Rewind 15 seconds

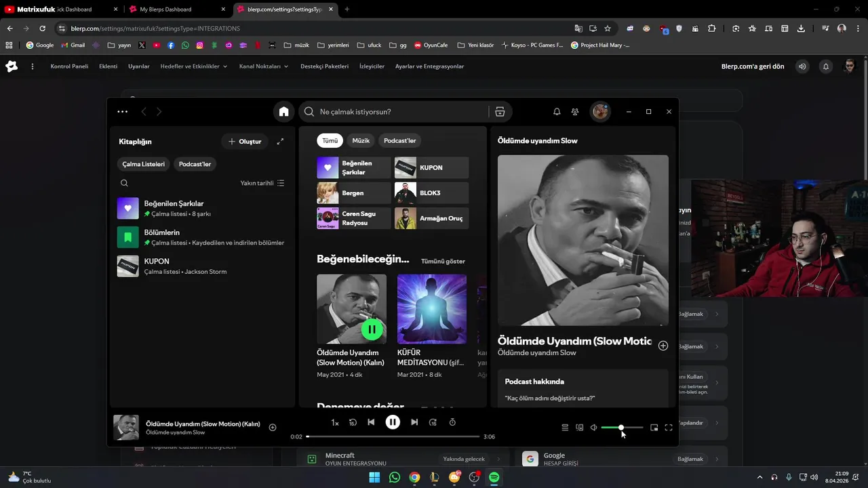click(x=353, y=422)
